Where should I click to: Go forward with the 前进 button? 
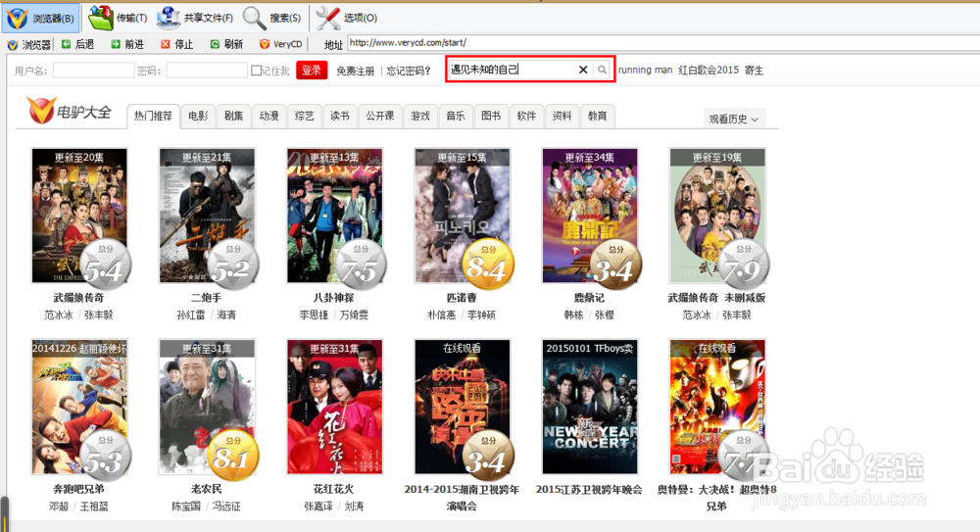tap(127, 44)
